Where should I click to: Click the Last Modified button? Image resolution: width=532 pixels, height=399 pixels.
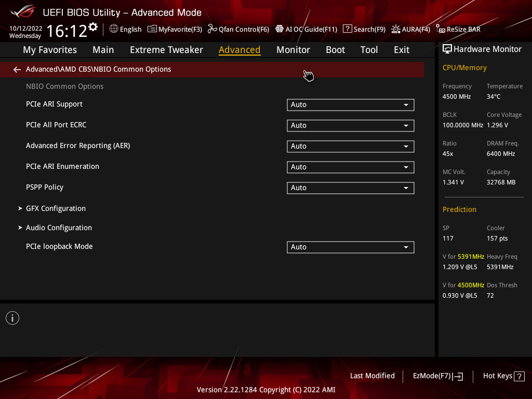373,376
